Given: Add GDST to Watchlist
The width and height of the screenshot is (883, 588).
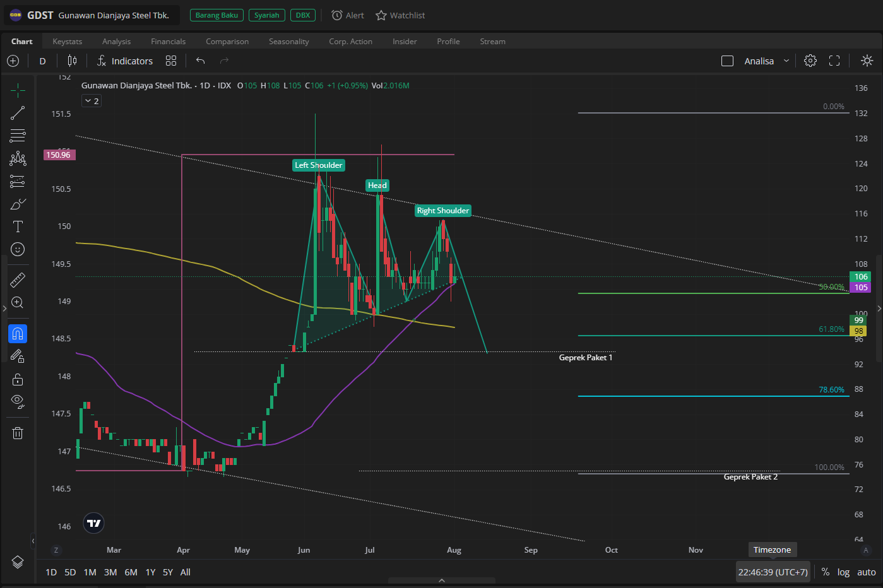Looking at the screenshot, I should coord(400,15).
